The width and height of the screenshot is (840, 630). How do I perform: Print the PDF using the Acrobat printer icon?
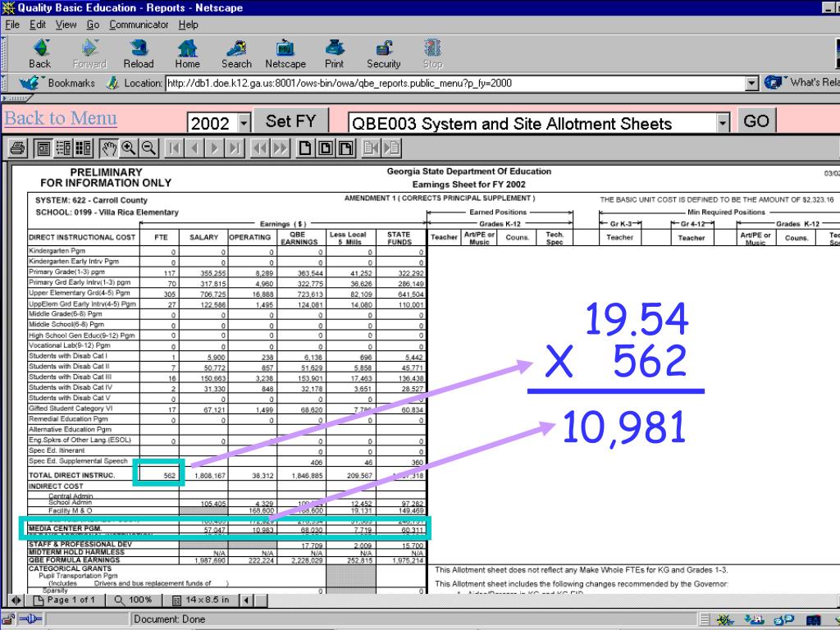click(18, 148)
